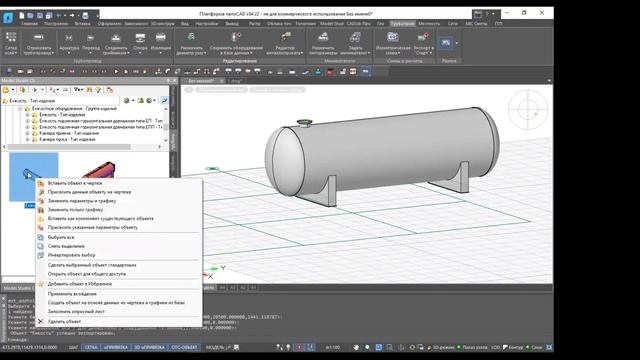Click the Изоляция insulation tool
Screen dimensions: 640x360
(x=160, y=43)
